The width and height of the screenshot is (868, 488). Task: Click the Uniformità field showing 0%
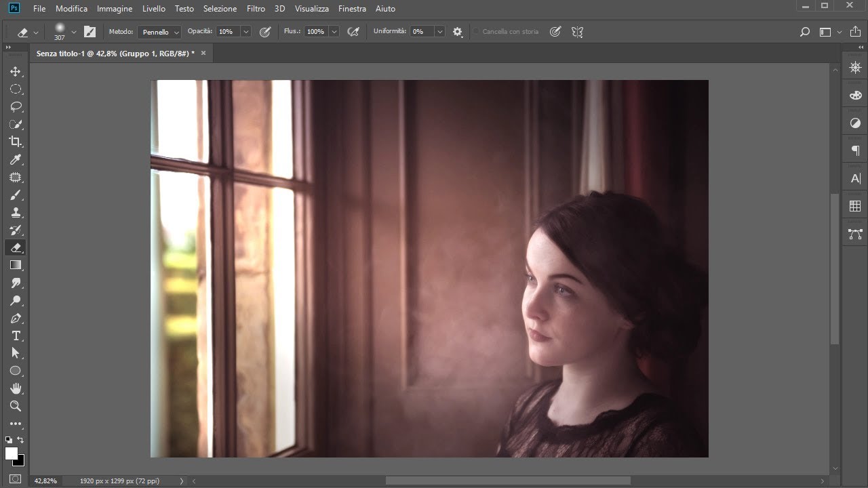tap(421, 32)
